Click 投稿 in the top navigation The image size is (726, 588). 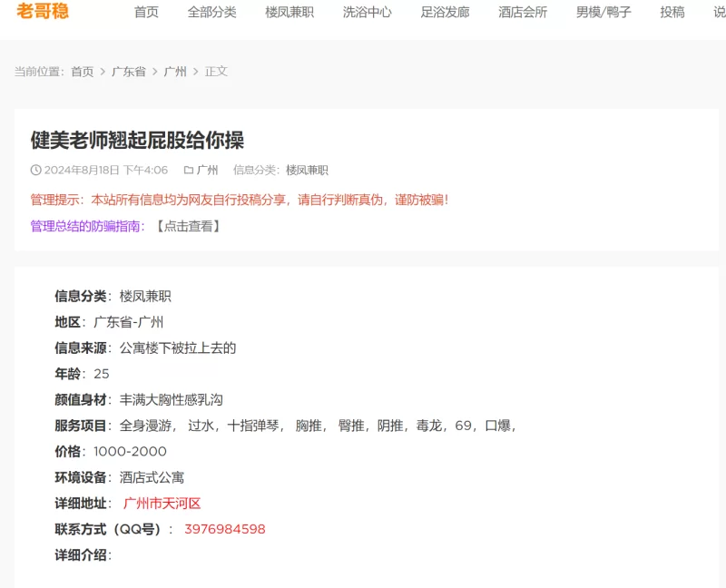click(672, 13)
